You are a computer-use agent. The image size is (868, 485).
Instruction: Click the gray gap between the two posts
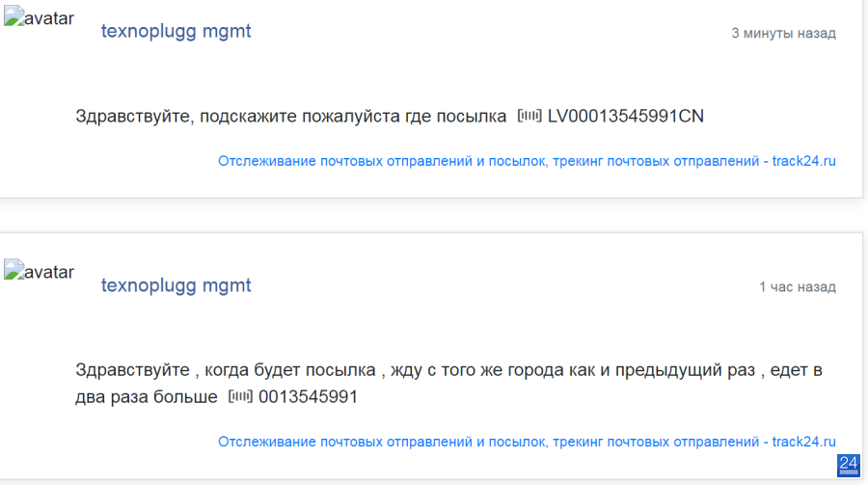tap(432, 215)
